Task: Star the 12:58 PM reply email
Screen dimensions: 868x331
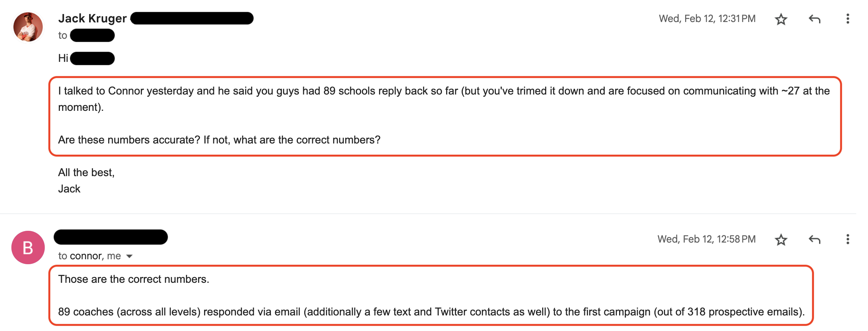Action: (x=781, y=240)
